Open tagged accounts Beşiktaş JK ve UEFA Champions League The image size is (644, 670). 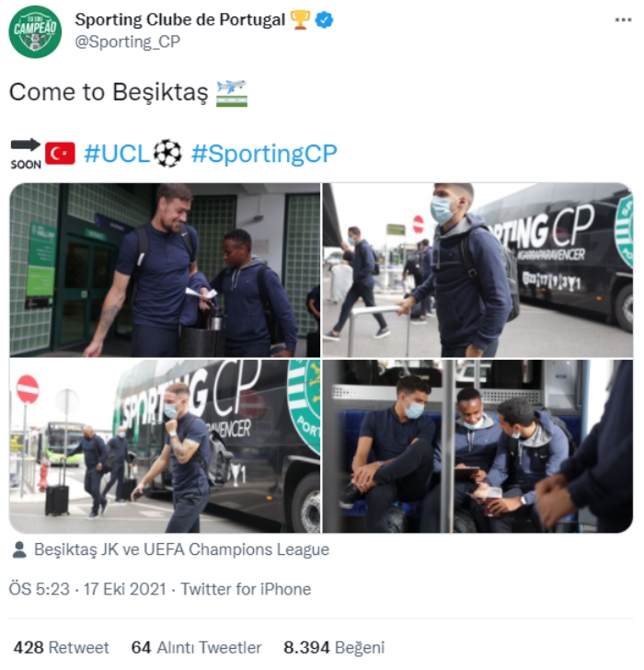(181, 550)
